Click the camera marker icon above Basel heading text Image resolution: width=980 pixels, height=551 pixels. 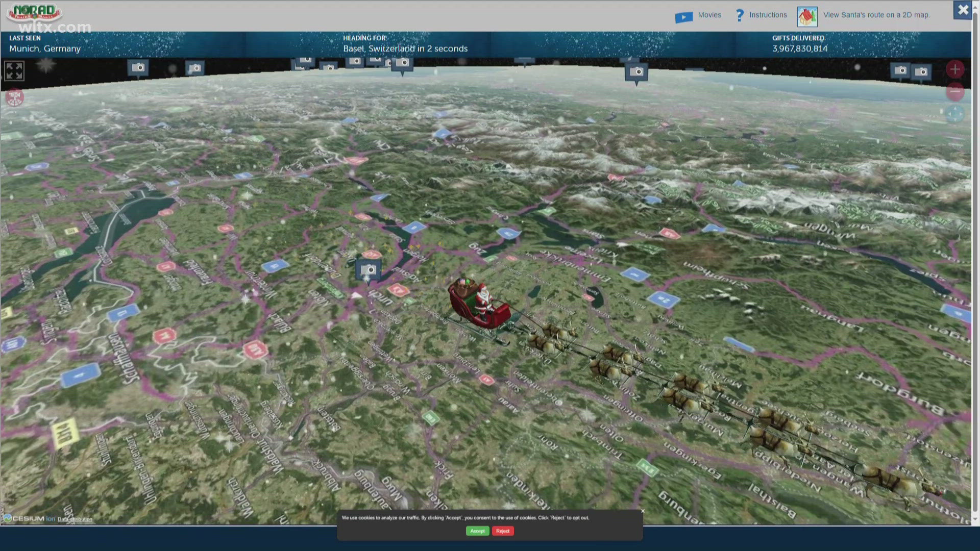(x=403, y=65)
